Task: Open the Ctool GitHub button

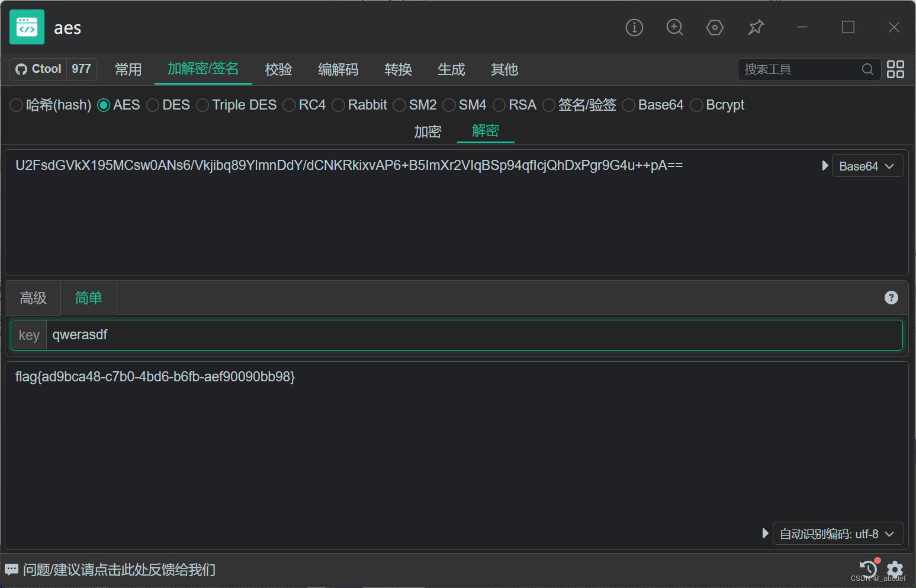Action: pos(38,69)
